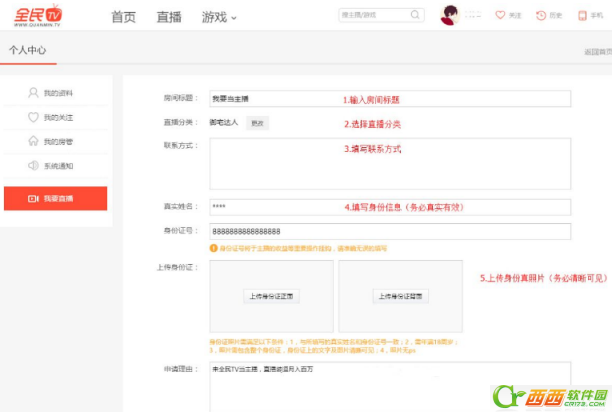Focus the 联系方式 text area
612x412 pixels.
[x=389, y=163]
